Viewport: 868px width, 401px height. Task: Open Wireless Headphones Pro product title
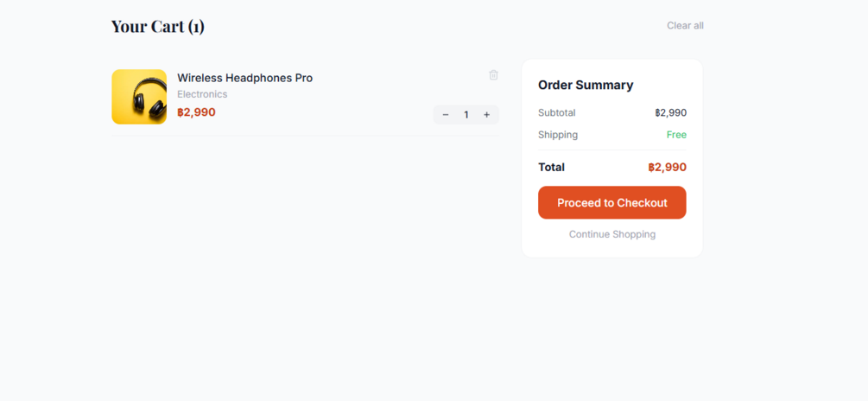(244, 78)
